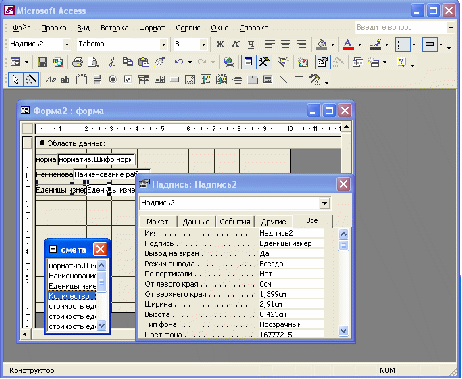
Task: Click the Область данных section bar
Action: (x=188, y=143)
